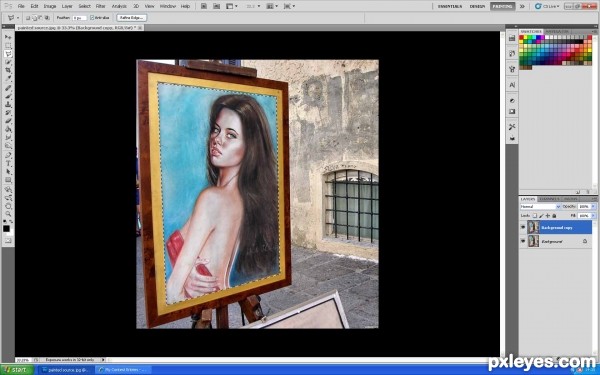Select the Rectangle shape tool
The width and height of the screenshot is (600, 375).
(8, 180)
